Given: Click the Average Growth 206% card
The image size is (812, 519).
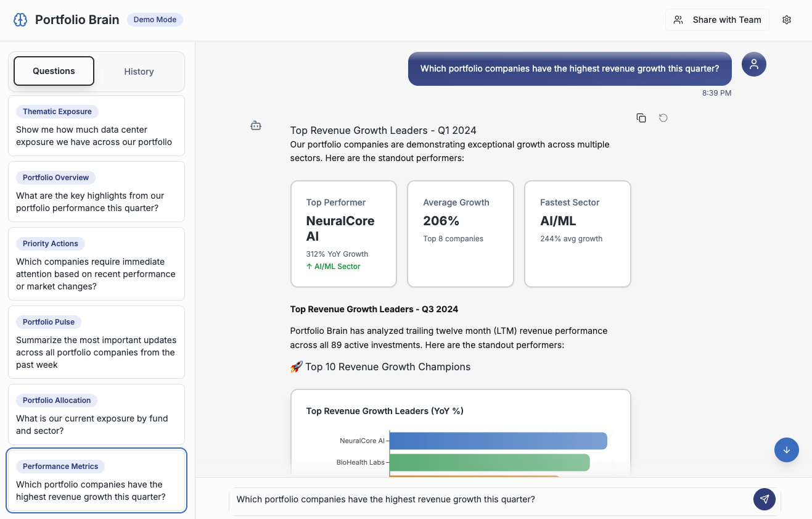Looking at the screenshot, I should [461, 234].
